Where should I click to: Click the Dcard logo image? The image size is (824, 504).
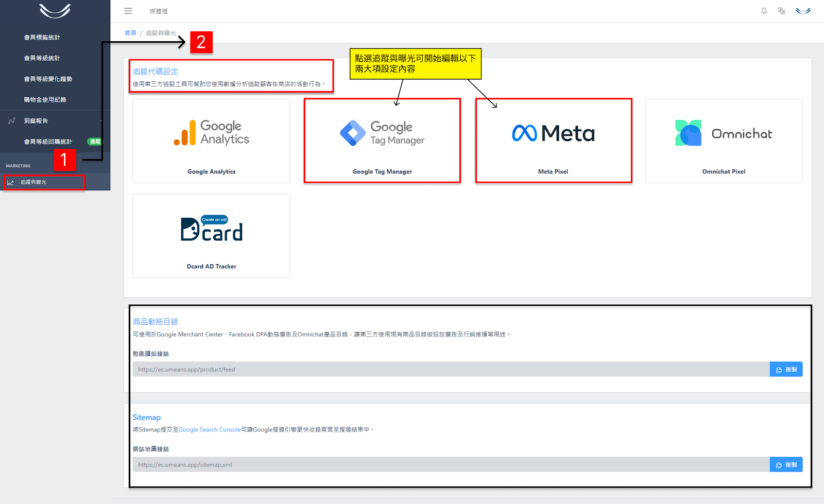[212, 228]
